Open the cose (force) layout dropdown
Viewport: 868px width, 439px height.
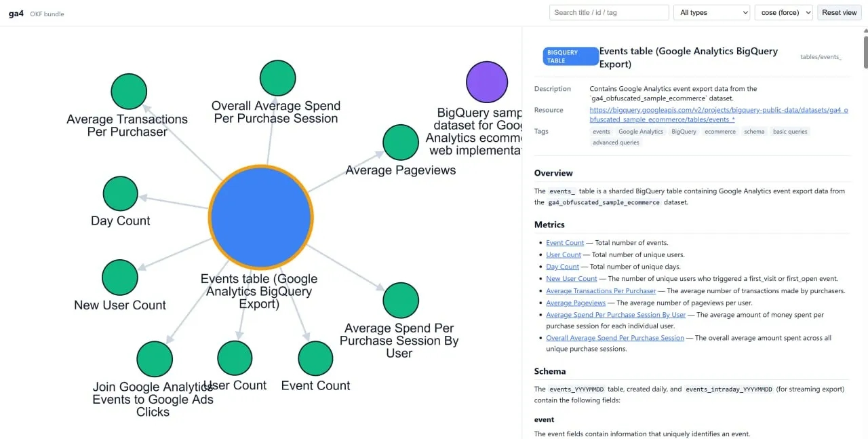click(x=783, y=12)
